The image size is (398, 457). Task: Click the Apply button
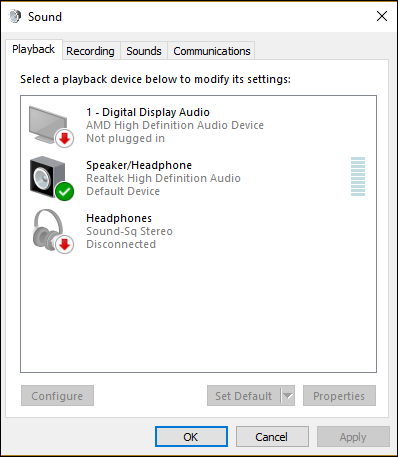point(353,437)
